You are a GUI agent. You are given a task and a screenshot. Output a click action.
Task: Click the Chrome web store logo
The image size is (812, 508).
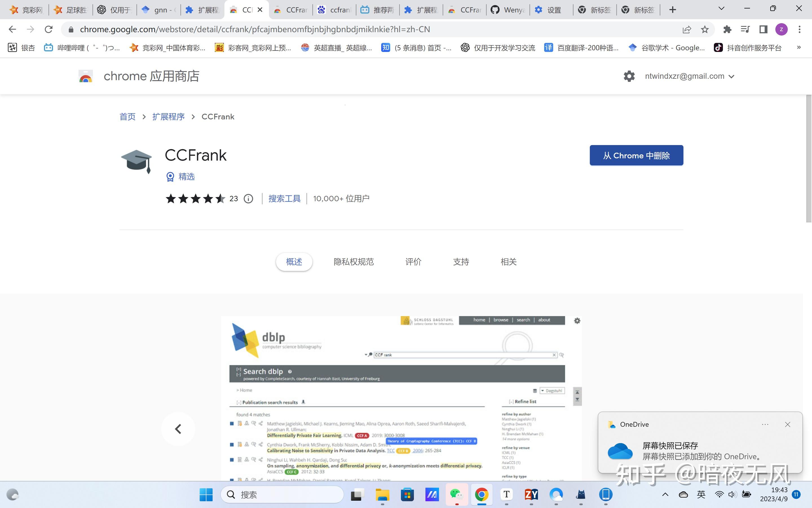coord(85,76)
